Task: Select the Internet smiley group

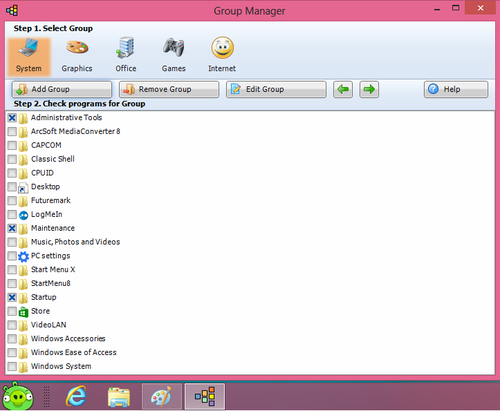Action: pos(222,56)
